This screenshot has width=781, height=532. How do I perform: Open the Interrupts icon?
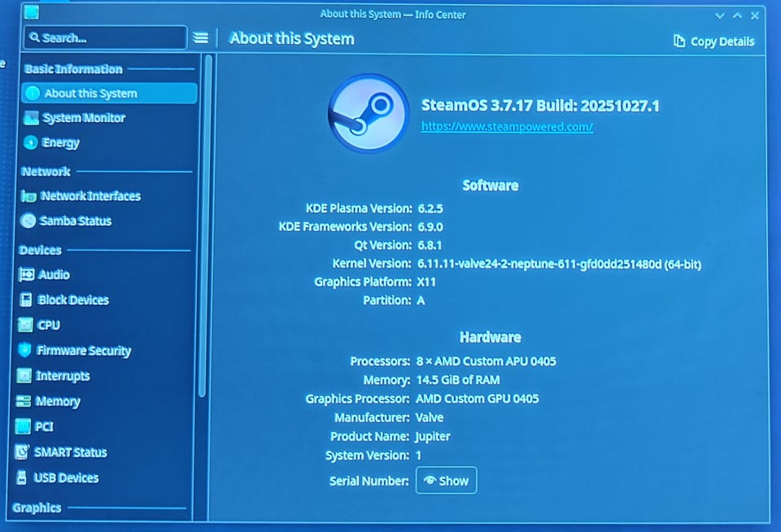[x=24, y=376]
